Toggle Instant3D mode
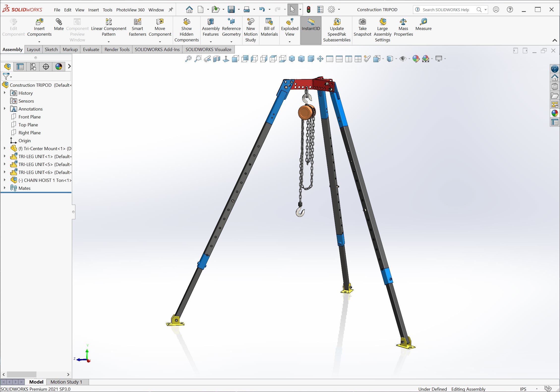Image resolution: width=560 pixels, height=392 pixels. coord(311,25)
